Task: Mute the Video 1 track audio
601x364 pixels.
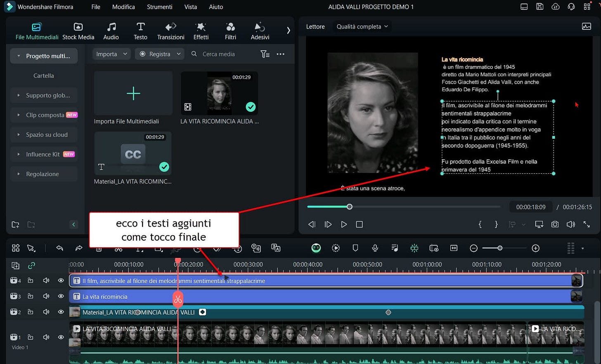Action: pos(46,337)
